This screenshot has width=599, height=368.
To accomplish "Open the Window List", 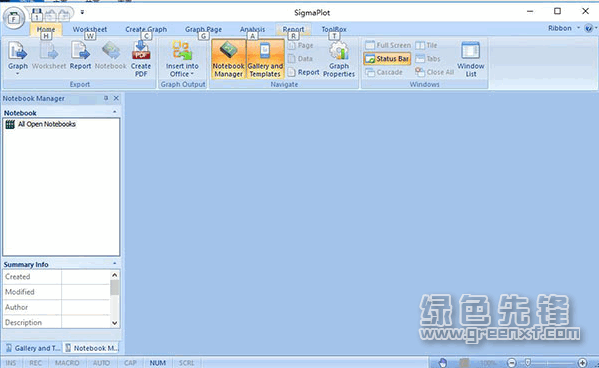I will coord(470,59).
